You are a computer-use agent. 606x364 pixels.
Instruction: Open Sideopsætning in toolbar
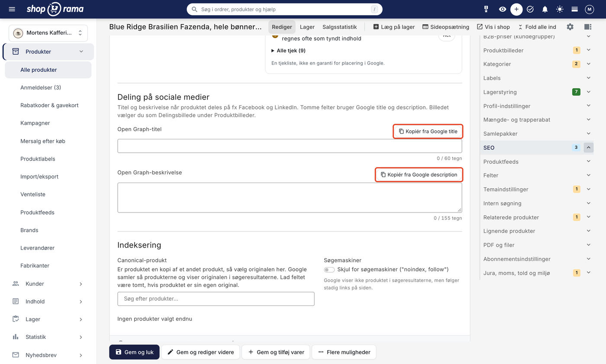coord(445,27)
